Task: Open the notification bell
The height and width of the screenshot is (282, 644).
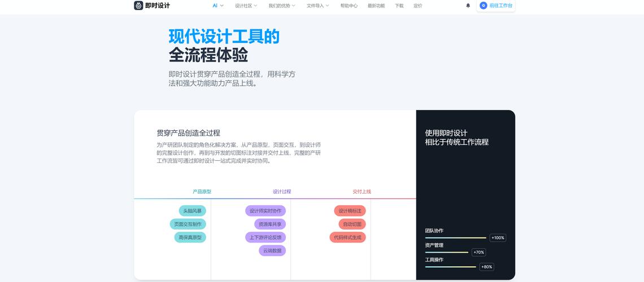Action: [x=468, y=6]
